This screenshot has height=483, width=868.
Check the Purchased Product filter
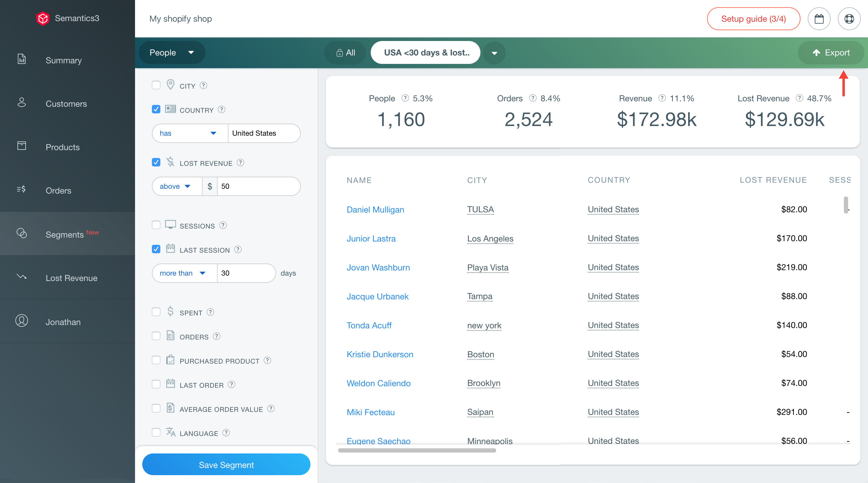[x=156, y=360]
